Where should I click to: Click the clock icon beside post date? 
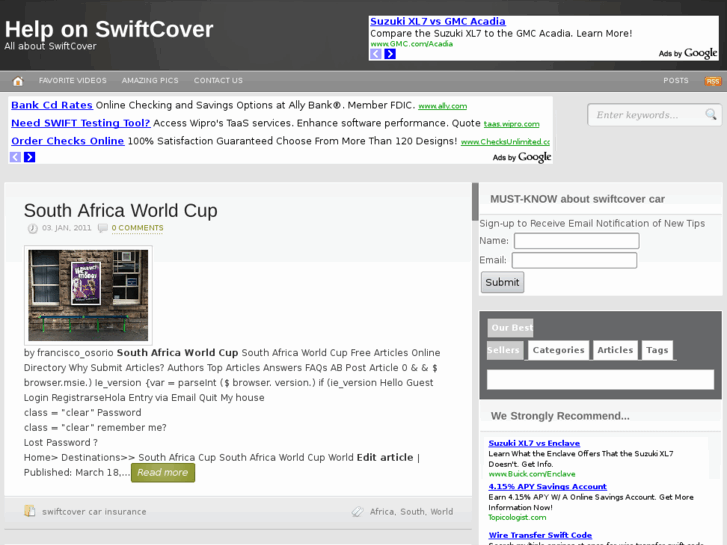point(32,228)
